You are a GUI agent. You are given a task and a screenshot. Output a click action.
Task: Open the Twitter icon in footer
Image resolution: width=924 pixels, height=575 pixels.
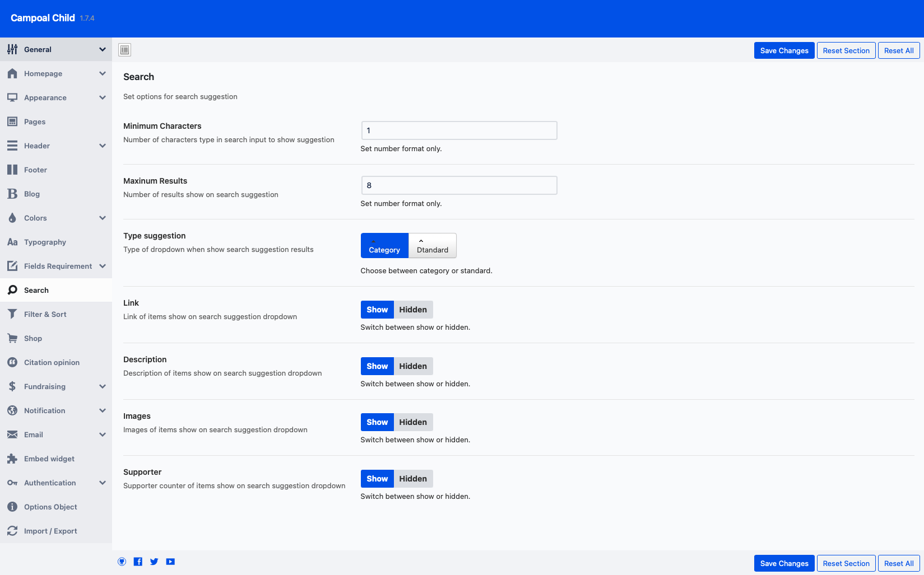coord(154,562)
